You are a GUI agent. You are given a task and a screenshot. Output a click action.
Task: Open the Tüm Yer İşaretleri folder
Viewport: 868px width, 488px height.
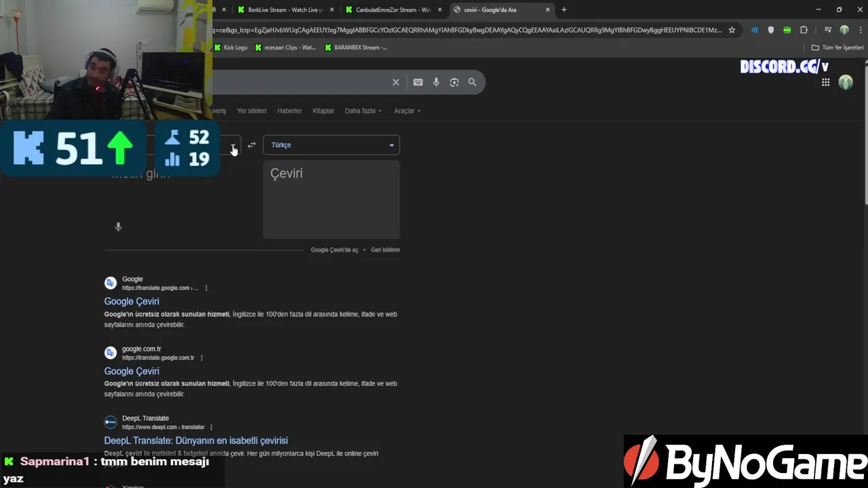tap(837, 47)
